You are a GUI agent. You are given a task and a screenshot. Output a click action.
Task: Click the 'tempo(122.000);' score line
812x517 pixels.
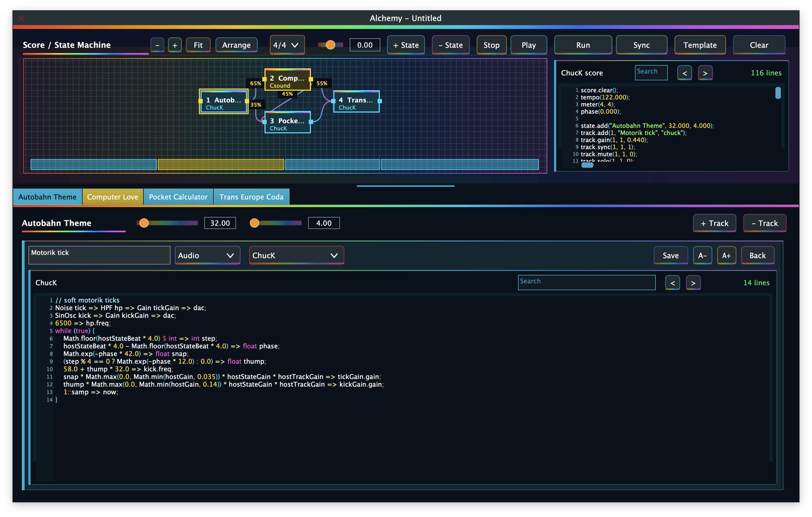pyautogui.click(x=605, y=97)
